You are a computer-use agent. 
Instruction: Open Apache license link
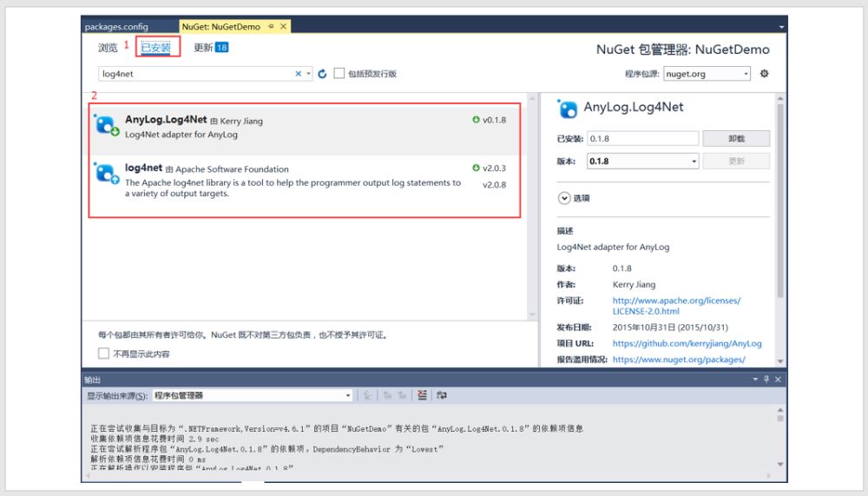tap(676, 306)
